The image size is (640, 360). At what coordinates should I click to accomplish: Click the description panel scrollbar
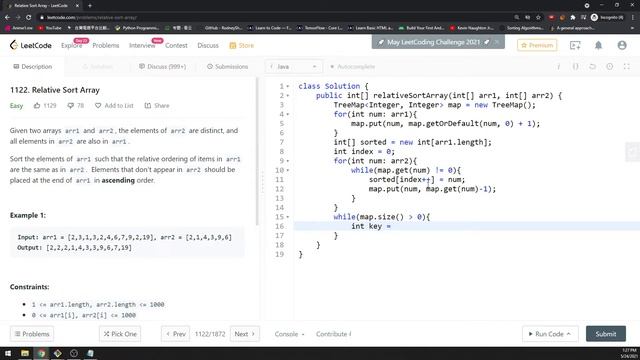[x=257, y=151]
